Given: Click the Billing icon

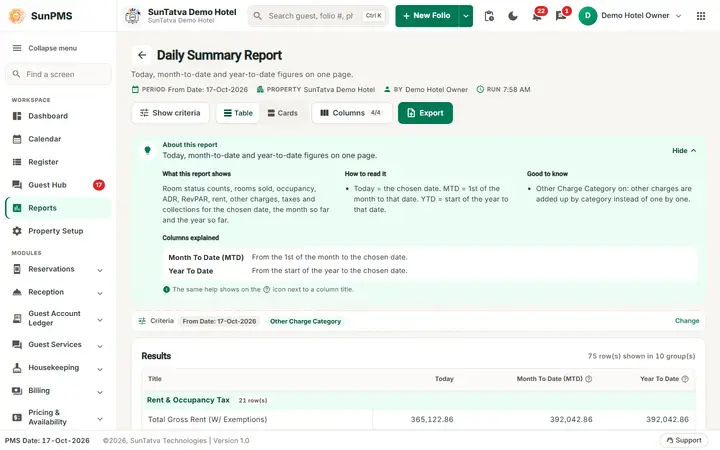Looking at the screenshot, I should coord(17,390).
